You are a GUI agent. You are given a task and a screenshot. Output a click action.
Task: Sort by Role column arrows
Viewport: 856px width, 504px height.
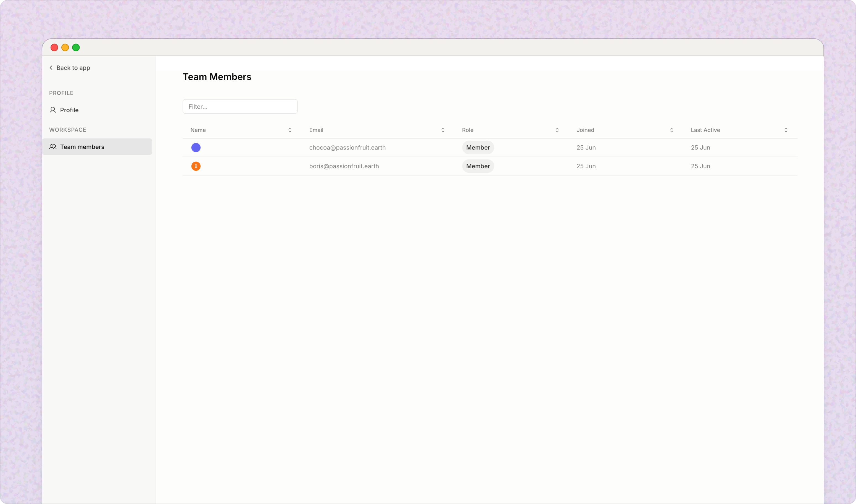pyautogui.click(x=557, y=130)
